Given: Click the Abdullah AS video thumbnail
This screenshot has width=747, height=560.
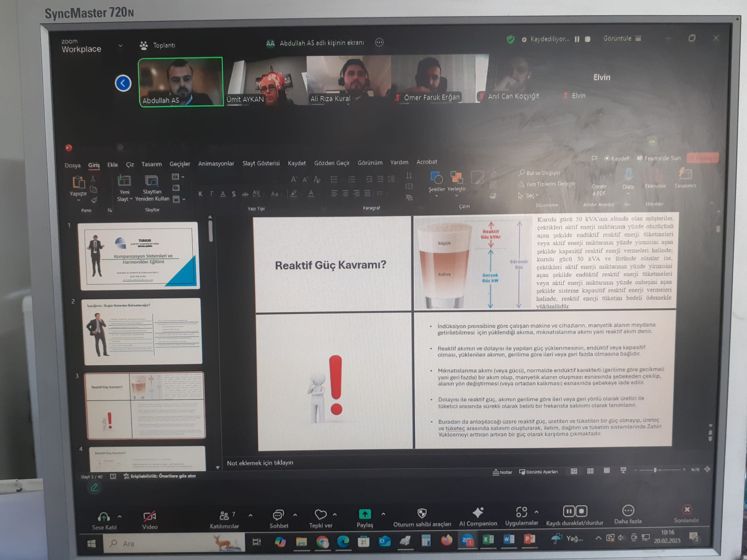Looking at the screenshot, I should [181, 82].
